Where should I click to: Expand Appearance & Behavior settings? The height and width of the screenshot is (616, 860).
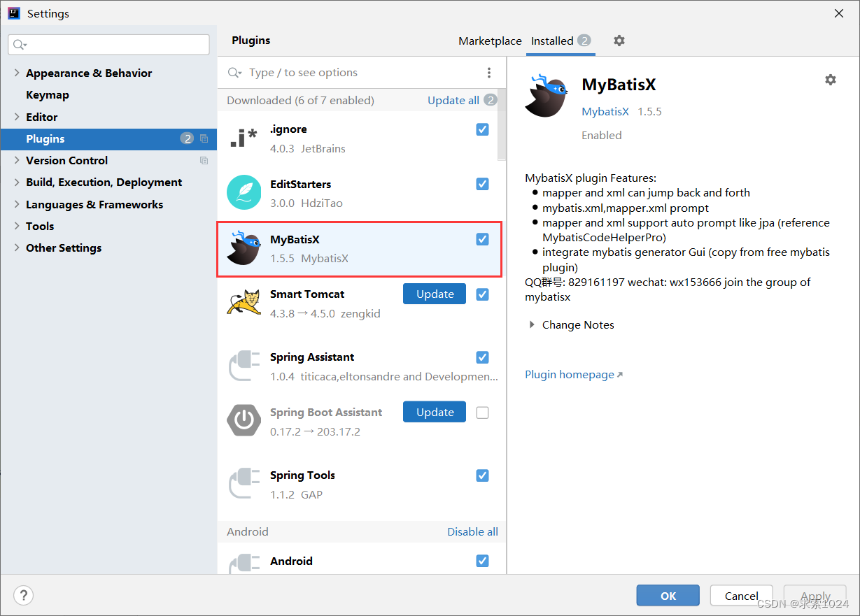17,73
